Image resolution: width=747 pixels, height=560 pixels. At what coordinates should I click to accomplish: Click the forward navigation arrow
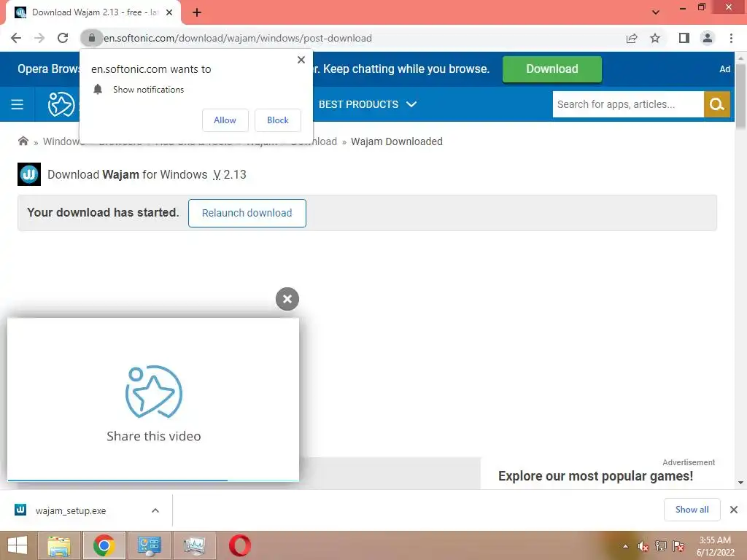tap(39, 38)
